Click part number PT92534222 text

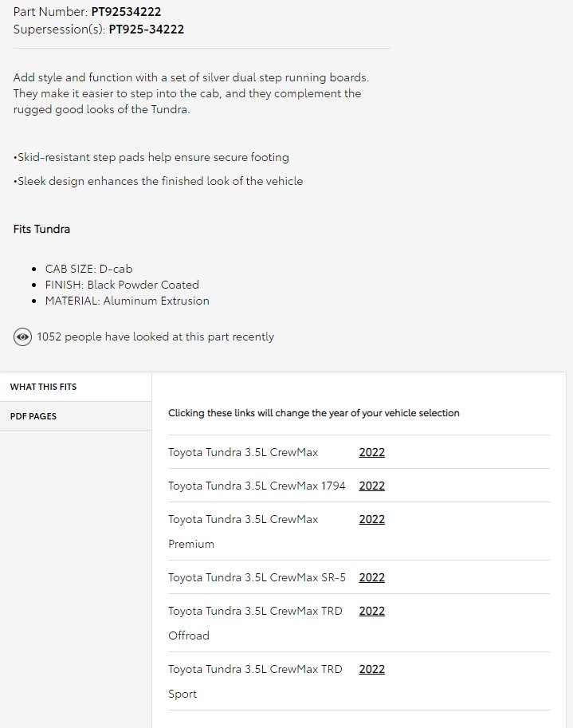point(126,12)
